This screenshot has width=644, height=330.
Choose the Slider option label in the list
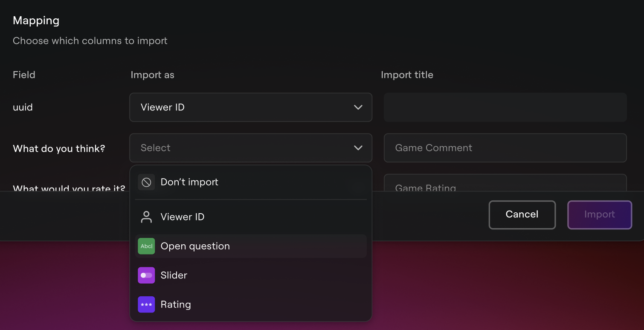pos(174,275)
